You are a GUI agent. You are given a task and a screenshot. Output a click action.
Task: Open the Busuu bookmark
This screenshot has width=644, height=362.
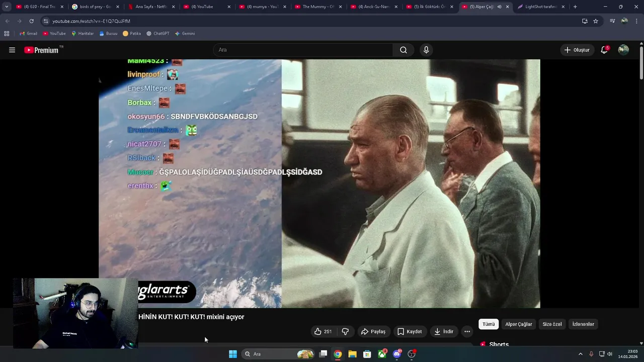[x=108, y=34]
